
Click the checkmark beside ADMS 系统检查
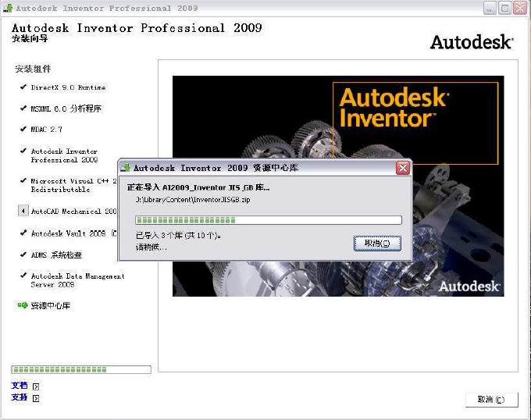[x=23, y=254]
